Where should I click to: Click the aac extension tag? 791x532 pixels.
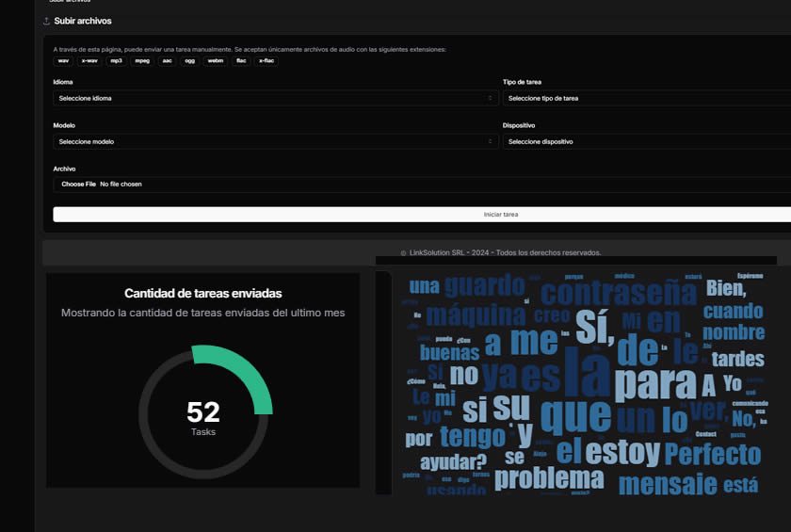pos(167,60)
